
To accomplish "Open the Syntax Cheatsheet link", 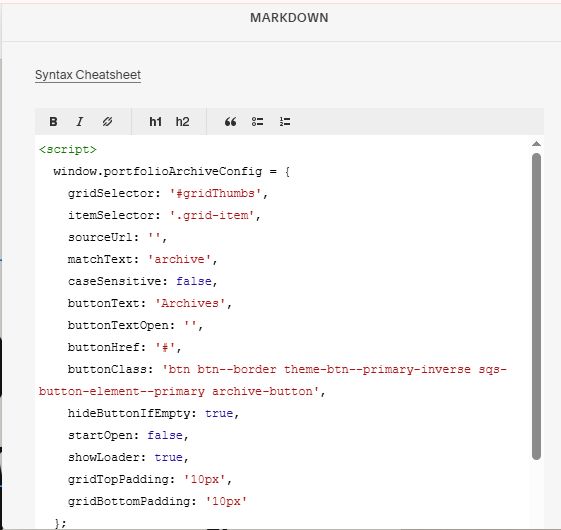I will 88,75.
